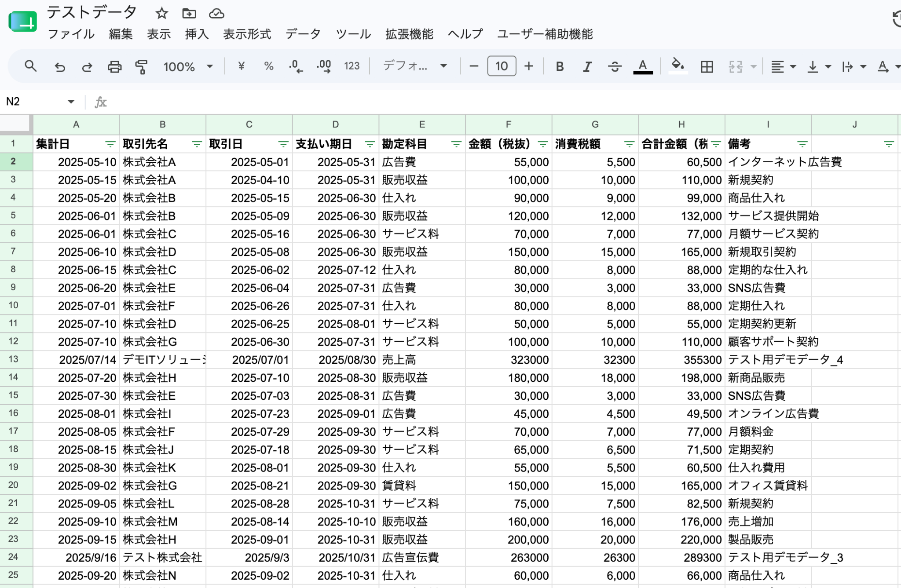
Task: Open filter for 取引先名 column
Action: tap(197, 144)
